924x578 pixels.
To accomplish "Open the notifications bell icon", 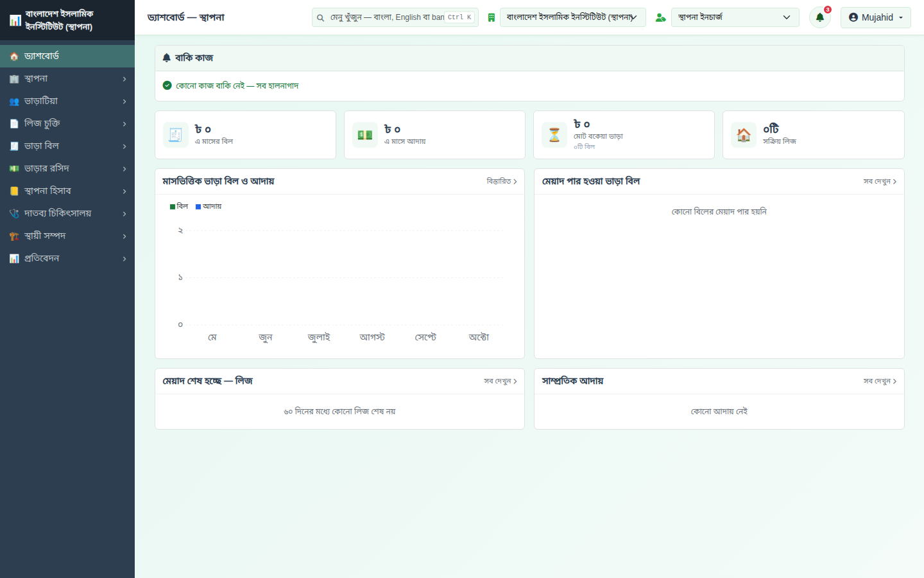I will point(819,17).
